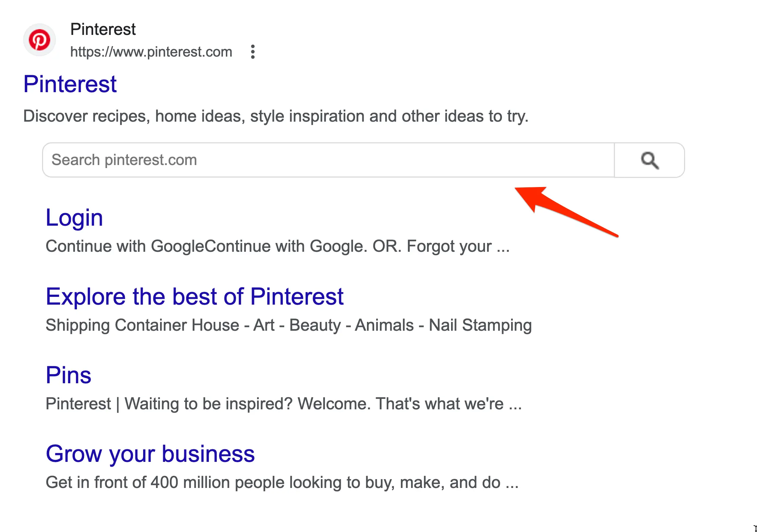Click "Animals" in the Explore snippet
Screen dimensions: 757x532
pos(384,325)
